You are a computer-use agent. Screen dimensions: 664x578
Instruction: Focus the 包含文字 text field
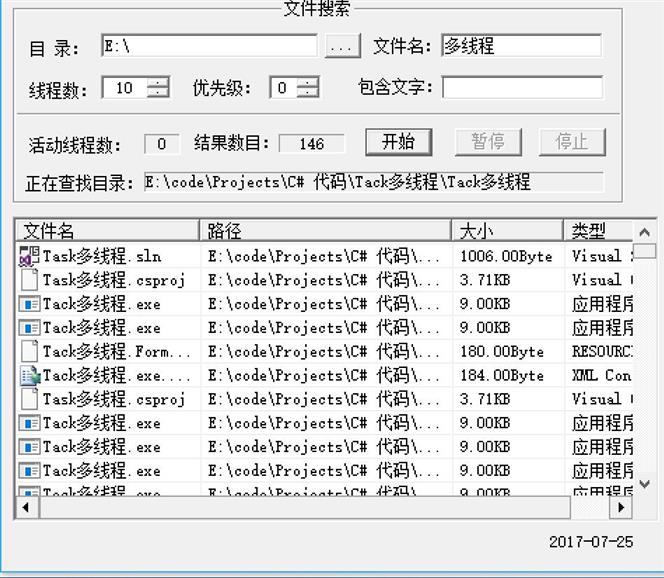522,87
